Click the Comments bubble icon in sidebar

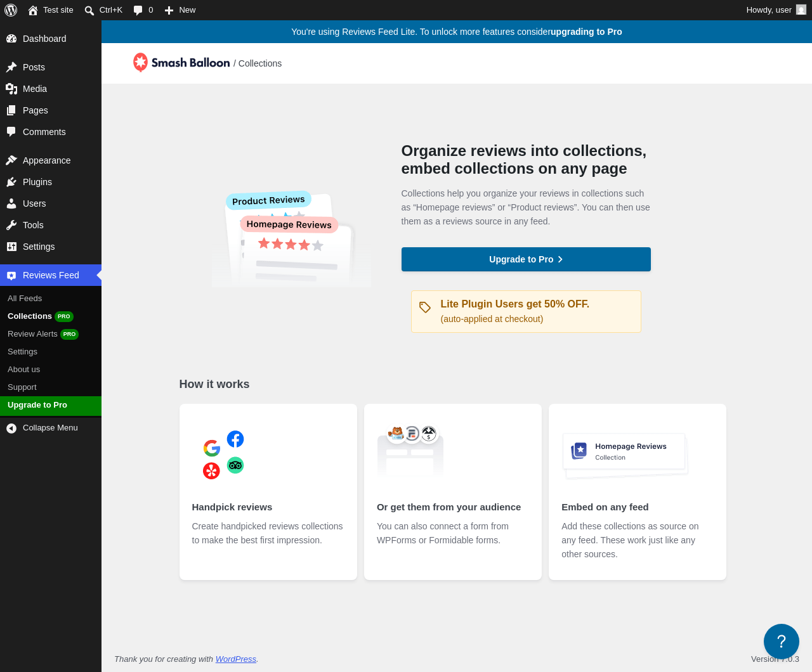point(11,132)
